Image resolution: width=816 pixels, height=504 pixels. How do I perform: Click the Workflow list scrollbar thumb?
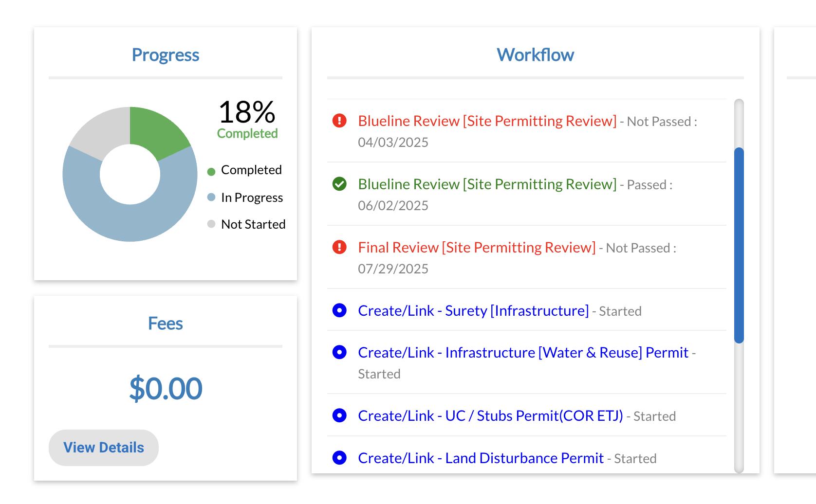(739, 245)
